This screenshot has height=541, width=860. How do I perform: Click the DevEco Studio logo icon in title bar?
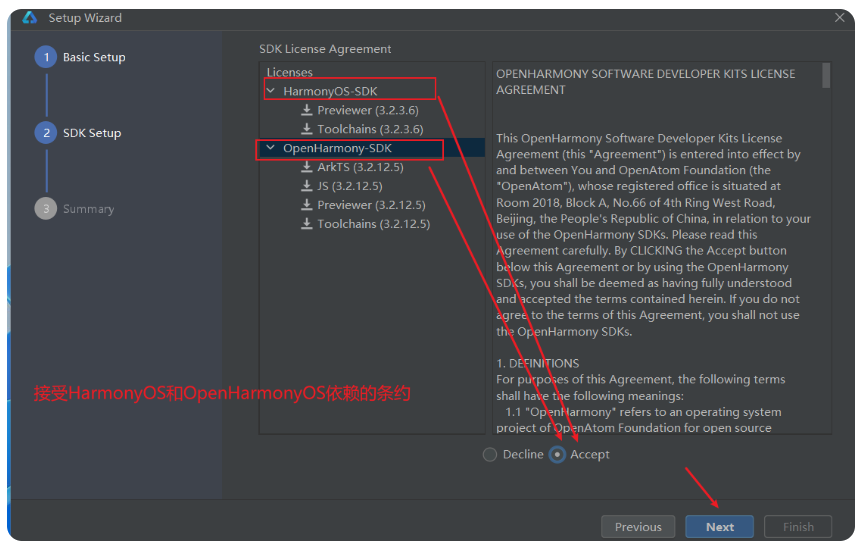30,18
